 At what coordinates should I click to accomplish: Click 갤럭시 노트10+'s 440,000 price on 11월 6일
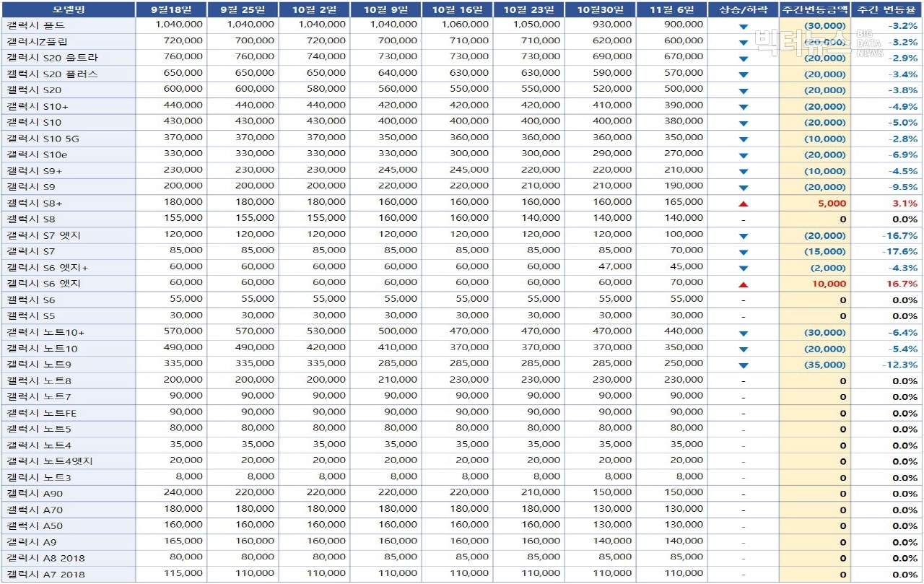coord(684,331)
